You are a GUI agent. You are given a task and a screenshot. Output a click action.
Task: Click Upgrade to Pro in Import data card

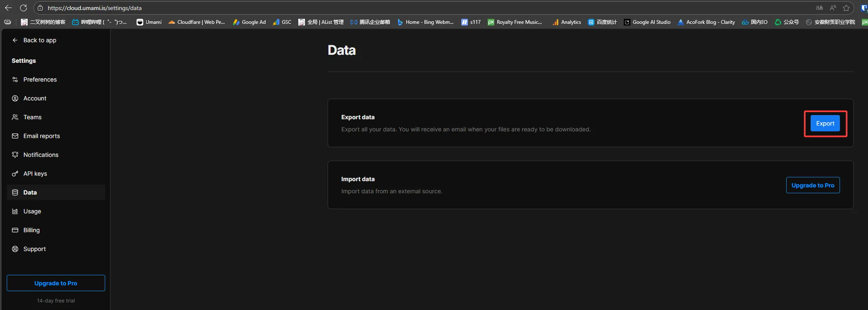pyautogui.click(x=812, y=185)
